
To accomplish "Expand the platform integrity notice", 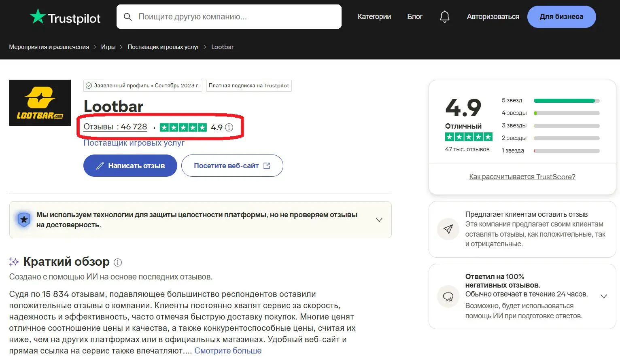I will (x=379, y=220).
